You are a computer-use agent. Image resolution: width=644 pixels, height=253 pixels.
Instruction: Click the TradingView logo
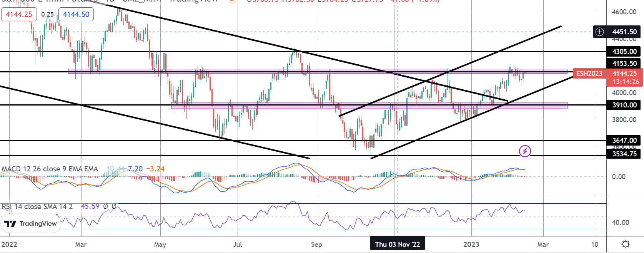coord(31,223)
